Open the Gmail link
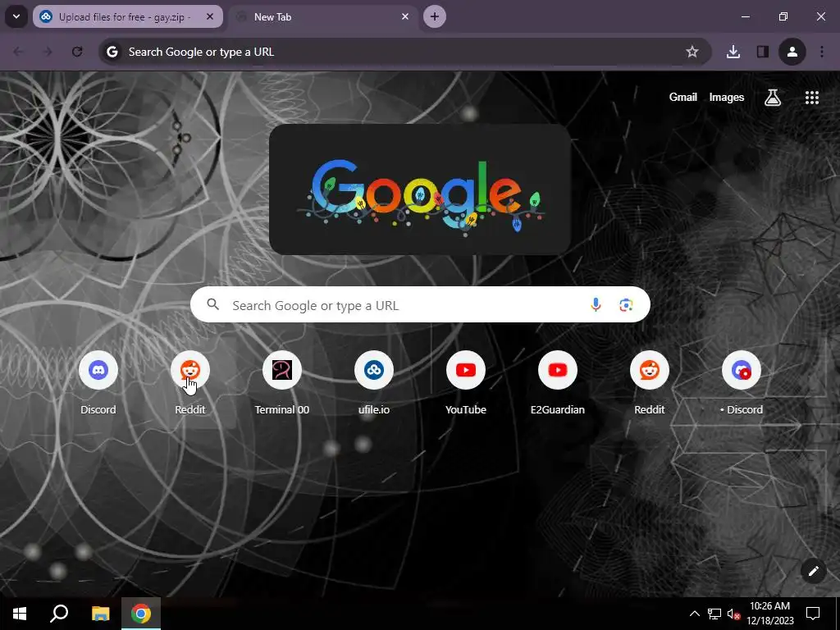Image resolution: width=840 pixels, height=630 pixels. [x=683, y=97]
